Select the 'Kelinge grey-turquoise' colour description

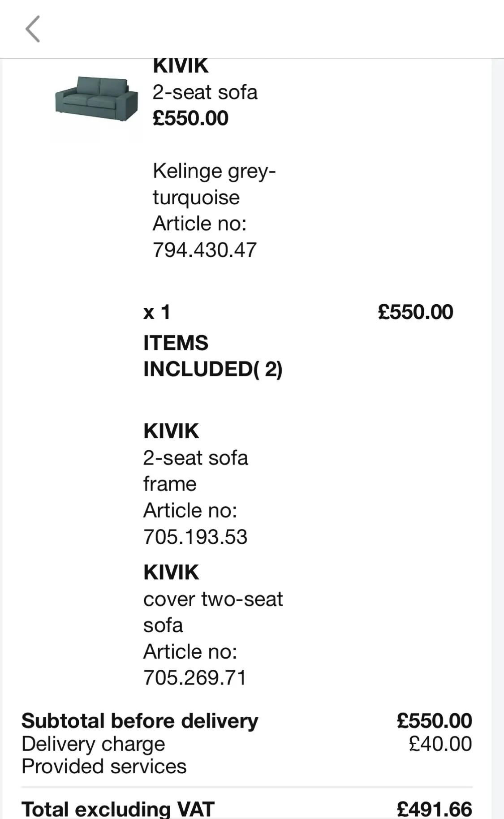pyautogui.click(x=214, y=184)
